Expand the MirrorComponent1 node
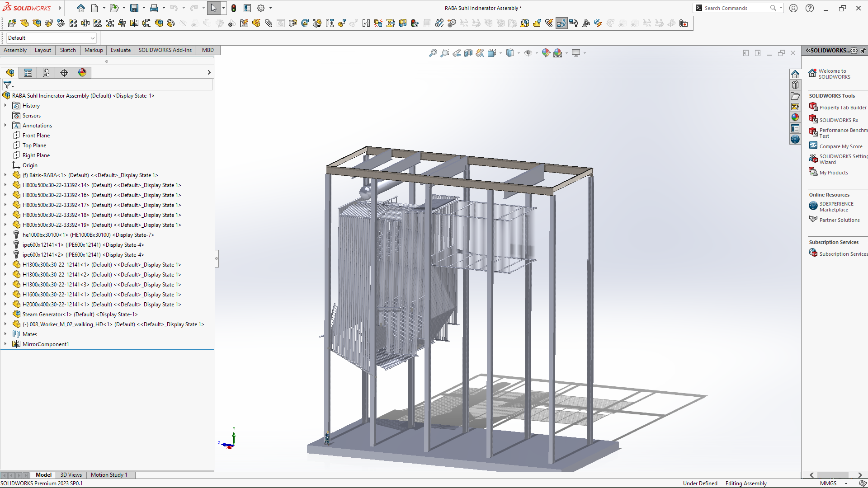The height and width of the screenshot is (488, 868). pos(5,344)
